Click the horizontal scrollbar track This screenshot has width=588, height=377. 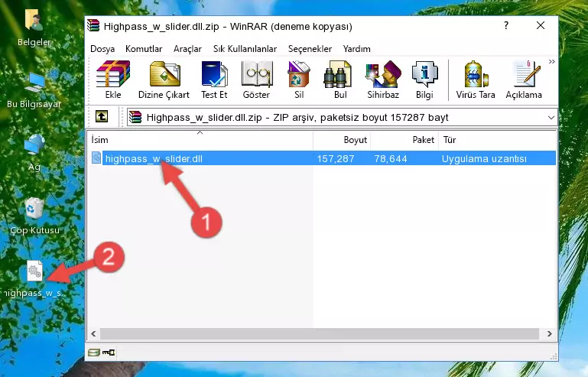coord(320,333)
